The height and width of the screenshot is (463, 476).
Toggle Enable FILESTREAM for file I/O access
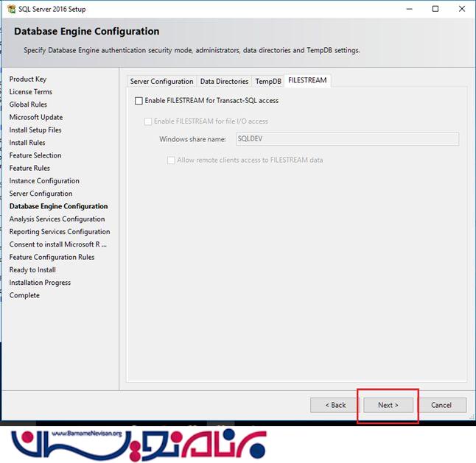(148, 121)
